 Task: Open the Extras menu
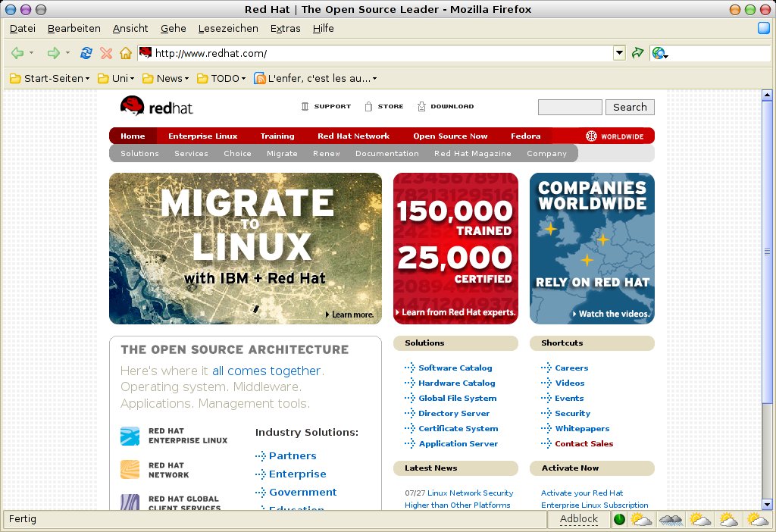click(285, 29)
